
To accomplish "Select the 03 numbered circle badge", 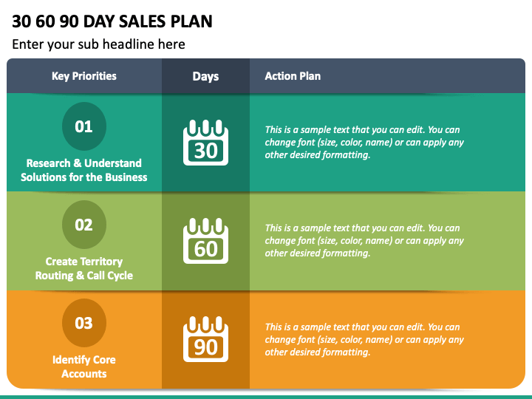I will tap(84, 323).
